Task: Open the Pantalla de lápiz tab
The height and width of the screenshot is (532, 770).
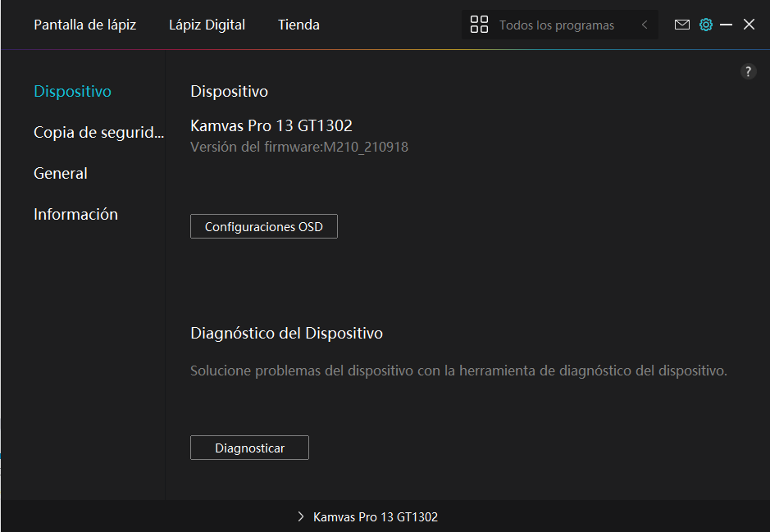Action: point(84,25)
